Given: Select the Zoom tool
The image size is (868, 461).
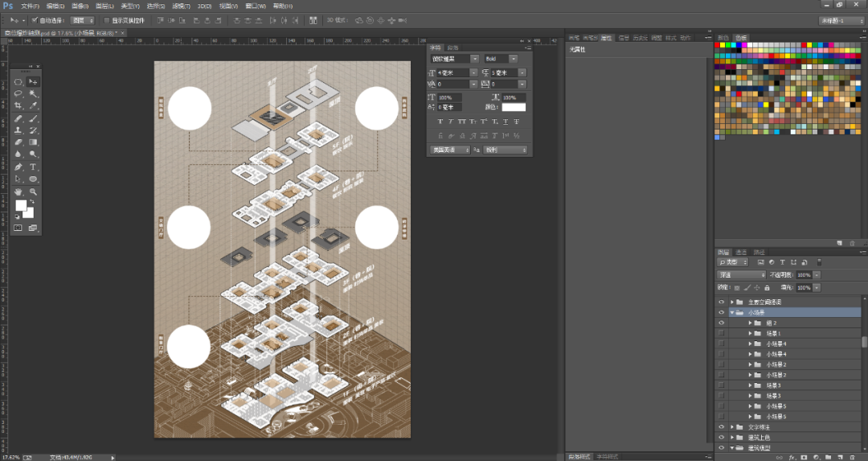Looking at the screenshot, I should 33,191.
